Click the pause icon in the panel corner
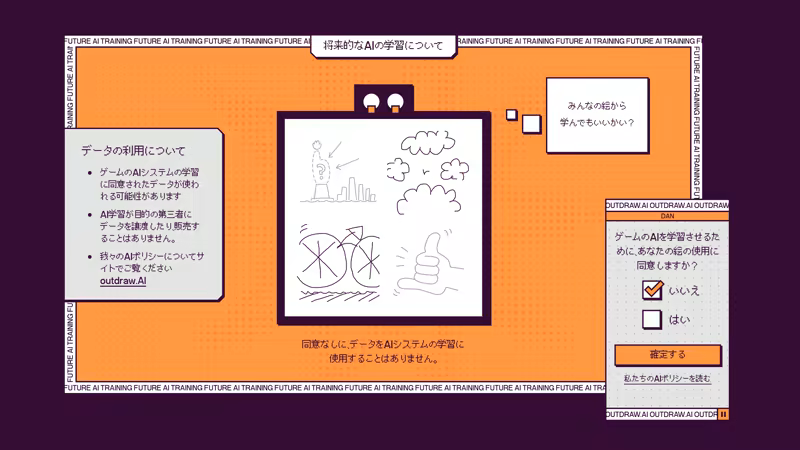The image size is (800, 450). pos(723,414)
